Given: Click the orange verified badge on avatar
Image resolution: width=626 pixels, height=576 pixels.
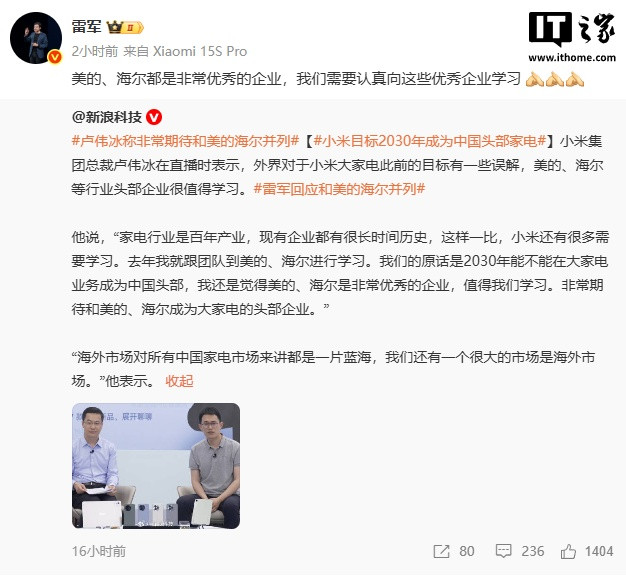Looking at the screenshot, I should tap(55, 57).
